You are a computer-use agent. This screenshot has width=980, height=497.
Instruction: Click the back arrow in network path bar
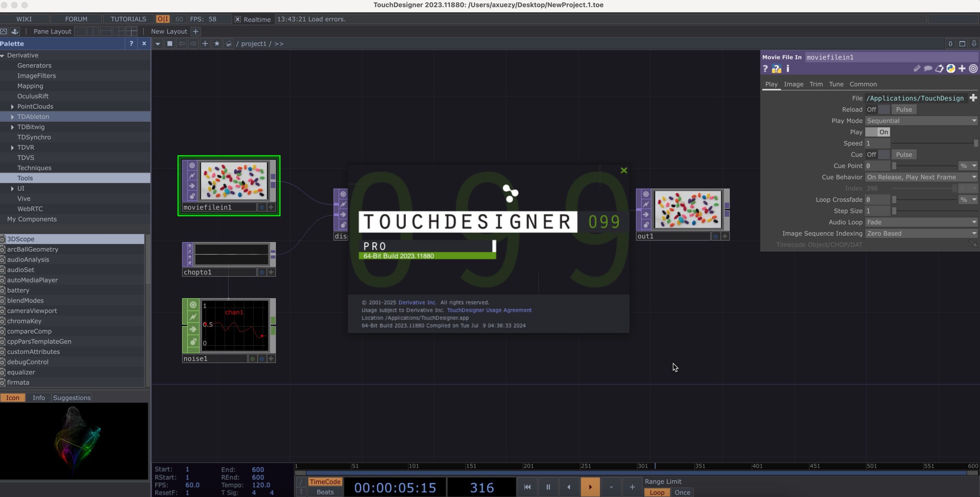coord(181,44)
